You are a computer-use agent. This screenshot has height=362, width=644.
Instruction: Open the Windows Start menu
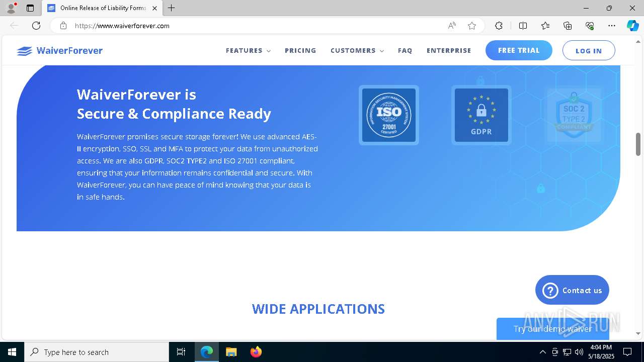[12, 352]
